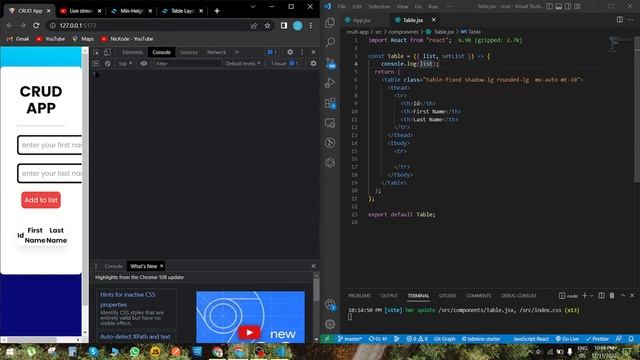Toggle console sidebar in DevTools

point(96,64)
